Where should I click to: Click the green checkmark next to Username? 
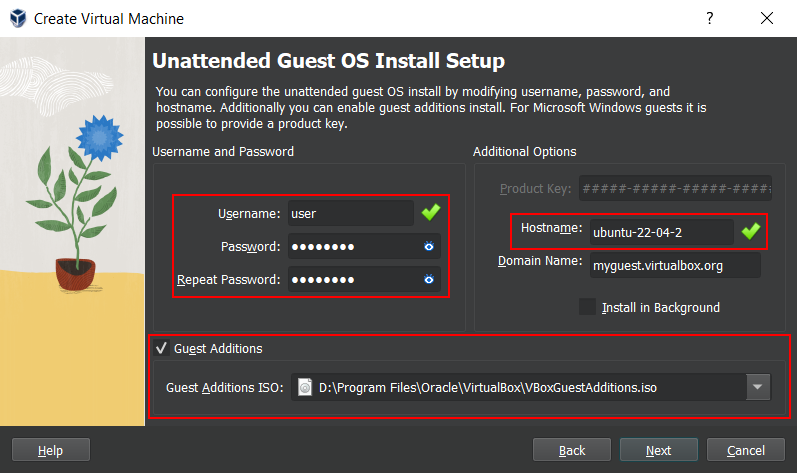tap(430, 213)
